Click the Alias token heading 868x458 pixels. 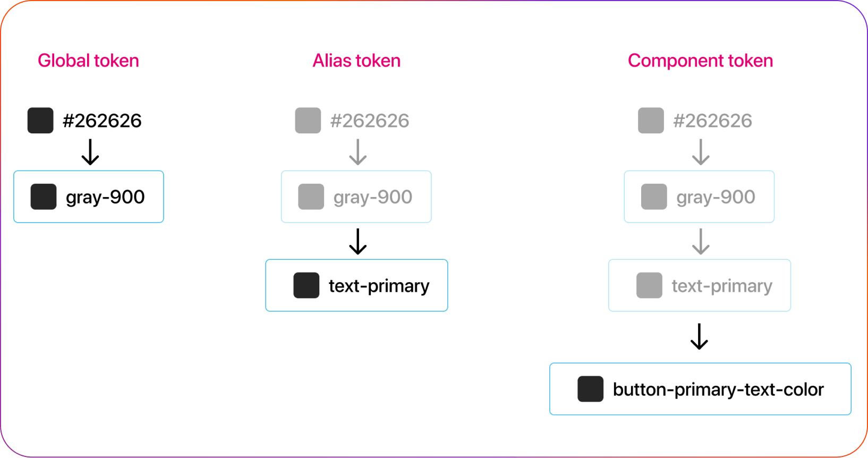356,61
